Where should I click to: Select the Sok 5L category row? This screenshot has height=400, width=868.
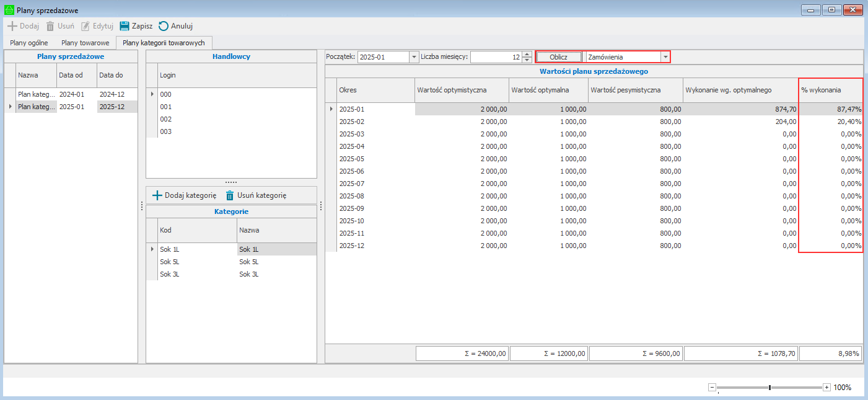tap(169, 262)
